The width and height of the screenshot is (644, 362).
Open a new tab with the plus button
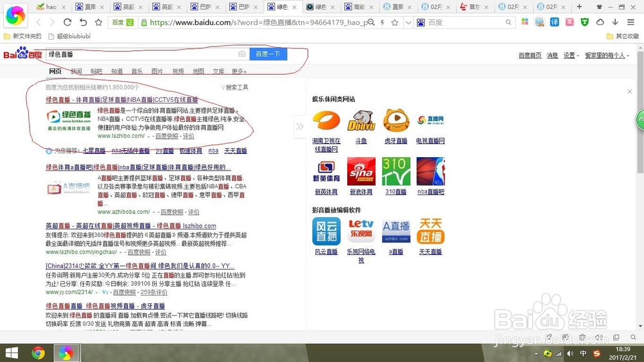point(579,6)
